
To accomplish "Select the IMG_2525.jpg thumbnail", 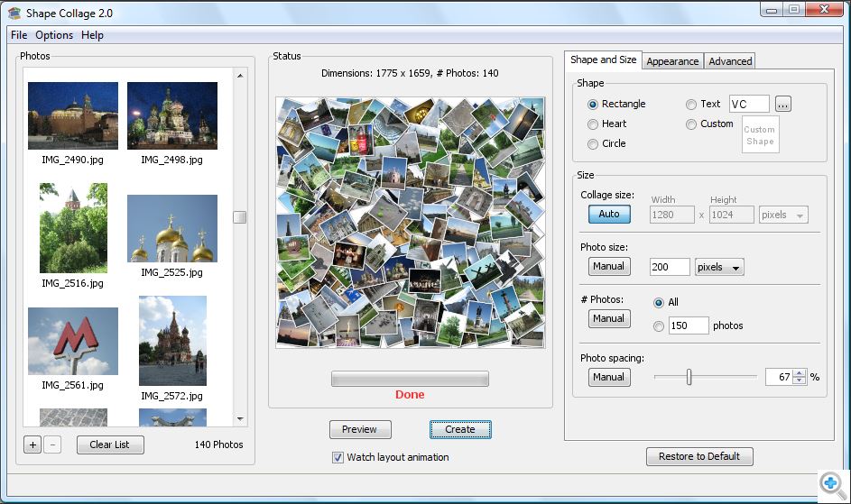I will click(x=172, y=228).
